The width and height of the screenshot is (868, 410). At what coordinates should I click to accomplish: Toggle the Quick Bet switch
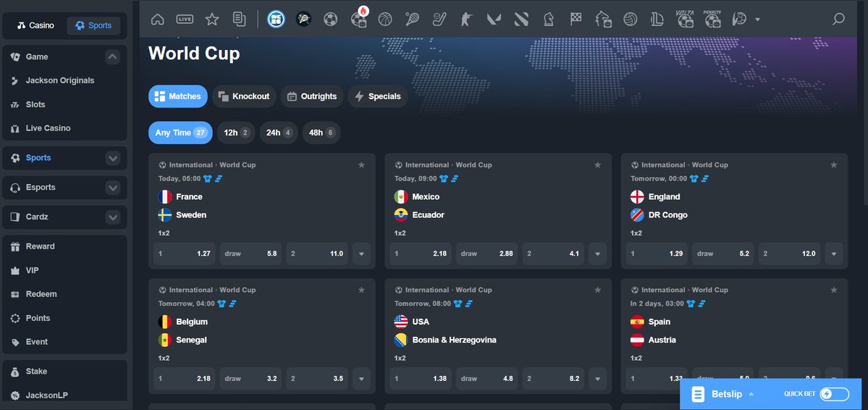(834, 394)
